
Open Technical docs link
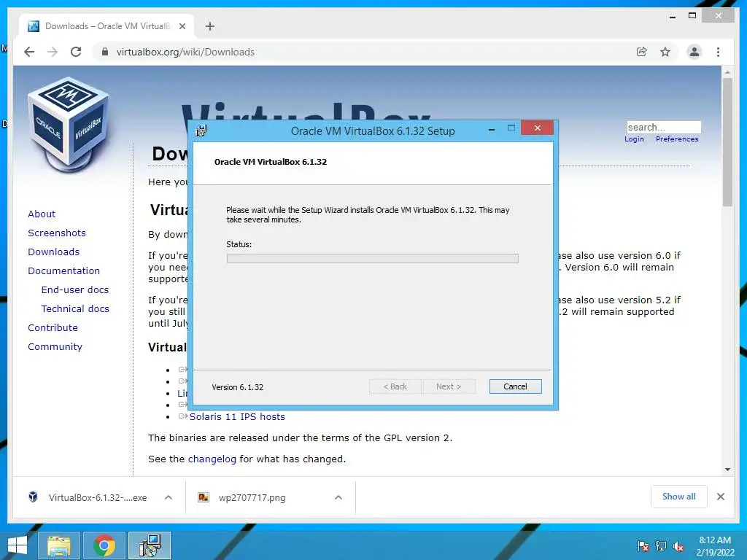(x=75, y=309)
